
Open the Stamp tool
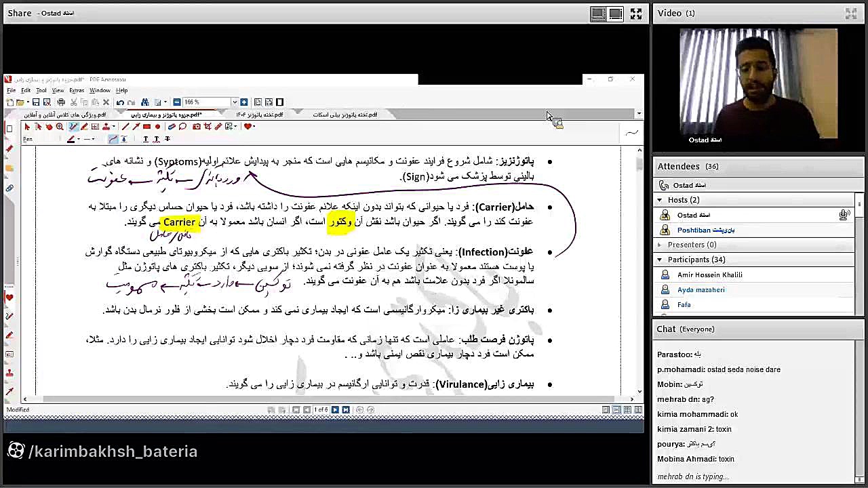click(107, 126)
